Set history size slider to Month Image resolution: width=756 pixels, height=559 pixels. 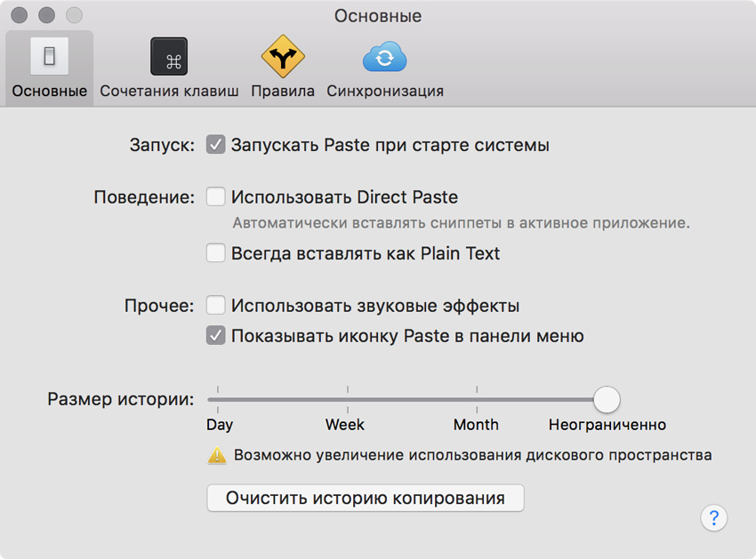point(477,399)
